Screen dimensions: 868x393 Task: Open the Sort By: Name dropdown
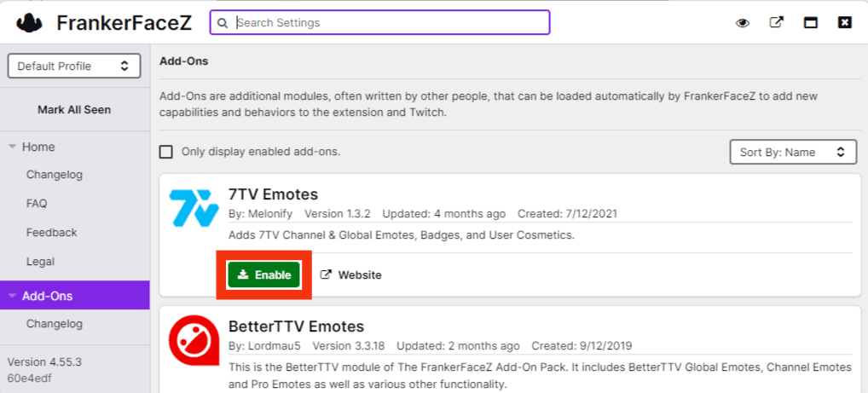(x=793, y=153)
